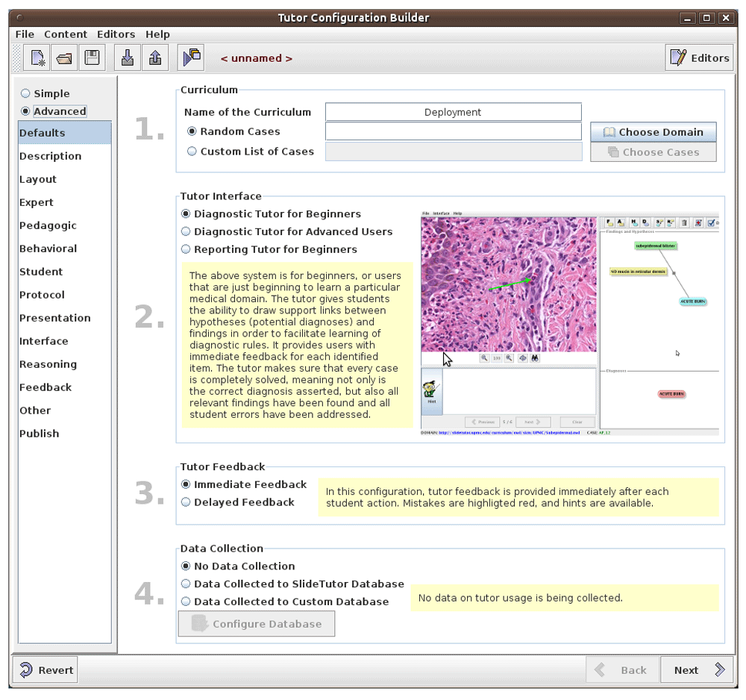The width and height of the screenshot is (746, 700).
Task: Click the window menu icon in title bar
Action: 19,18
